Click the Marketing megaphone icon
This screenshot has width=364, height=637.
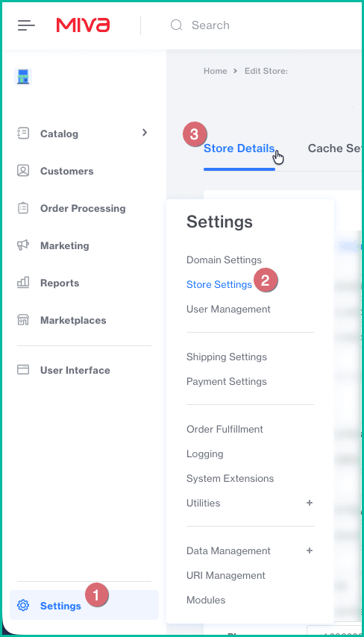pos(23,245)
